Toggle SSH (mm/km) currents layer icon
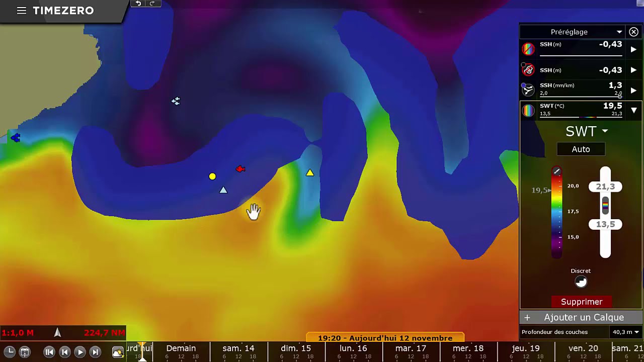644x362 pixels. 528,90
